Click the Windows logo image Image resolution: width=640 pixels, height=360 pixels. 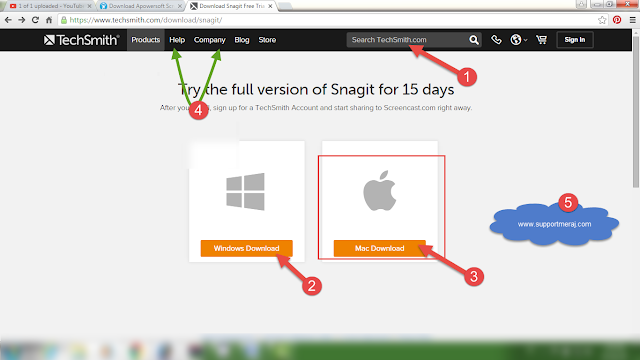[x=245, y=191]
